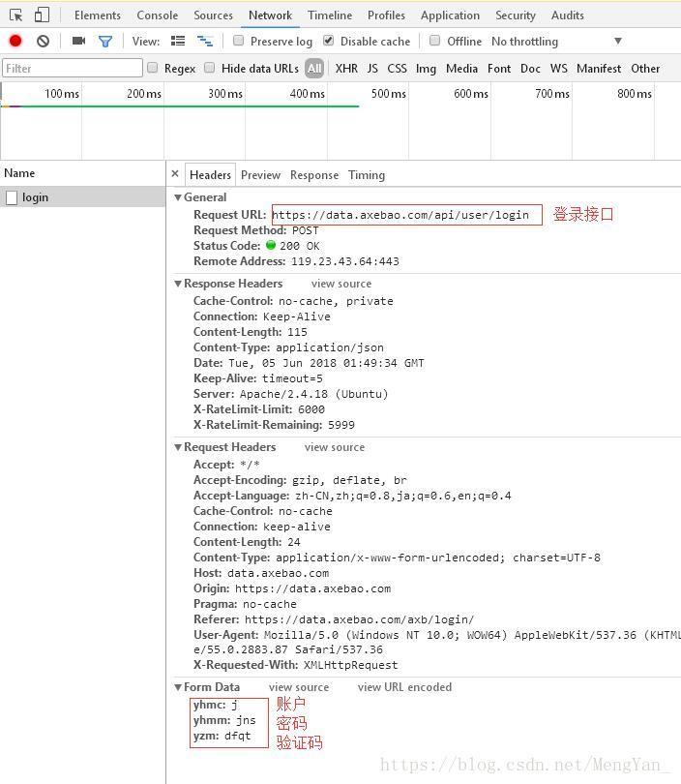Image resolution: width=681 pixels, height=784 pixels.
Task: Filter requests by Other type
Action: [645, 69]
